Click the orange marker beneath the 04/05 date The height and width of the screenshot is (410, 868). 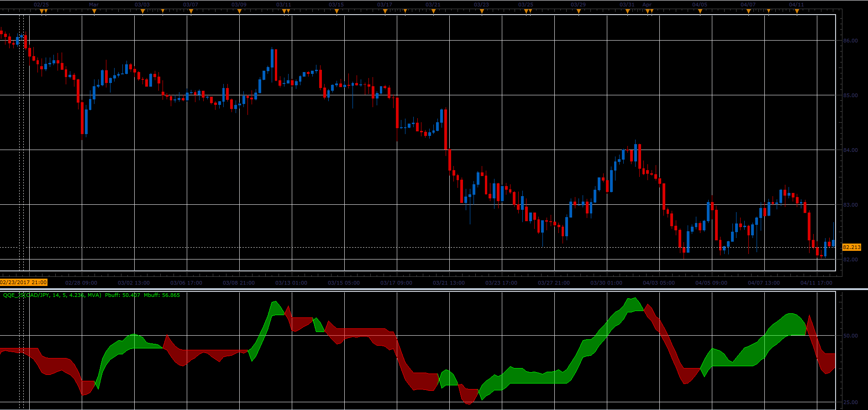point(700,12)
